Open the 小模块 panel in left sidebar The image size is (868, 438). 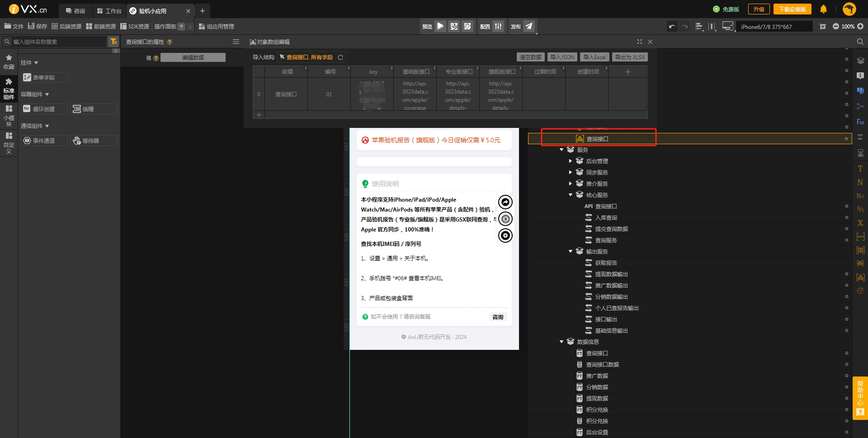(9, 115)
